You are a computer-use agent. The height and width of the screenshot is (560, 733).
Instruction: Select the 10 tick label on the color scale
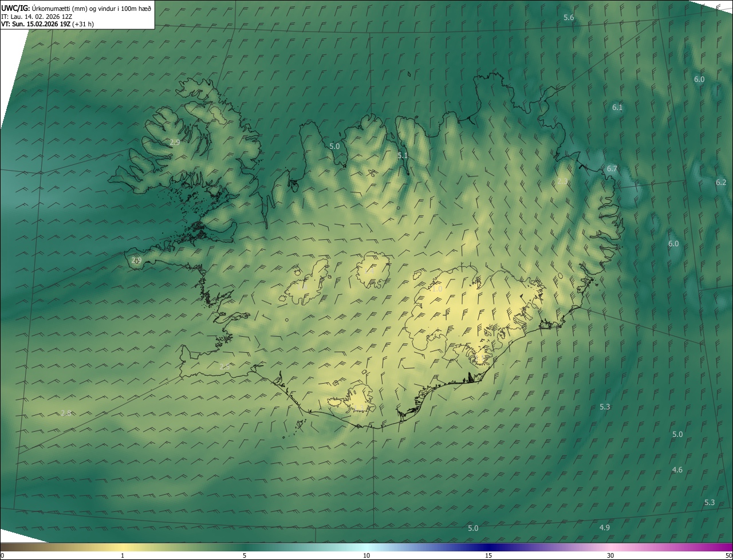coord(366,555)
